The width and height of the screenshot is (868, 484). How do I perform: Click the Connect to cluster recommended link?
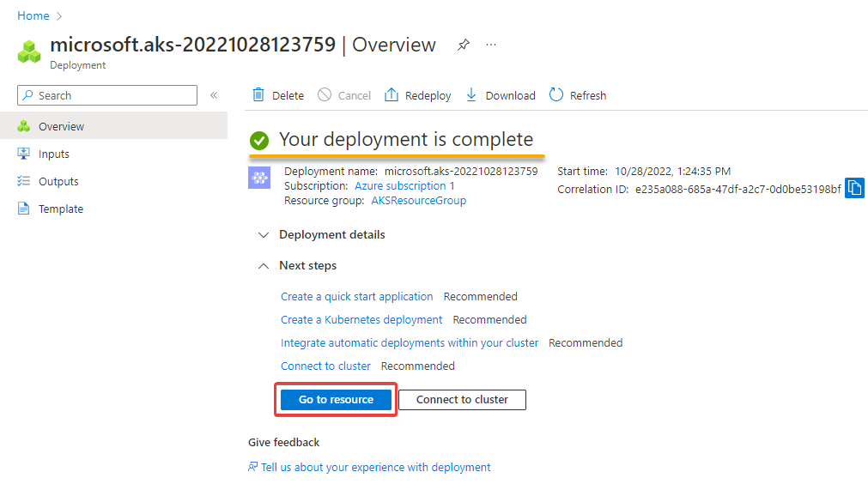[325, 366]
